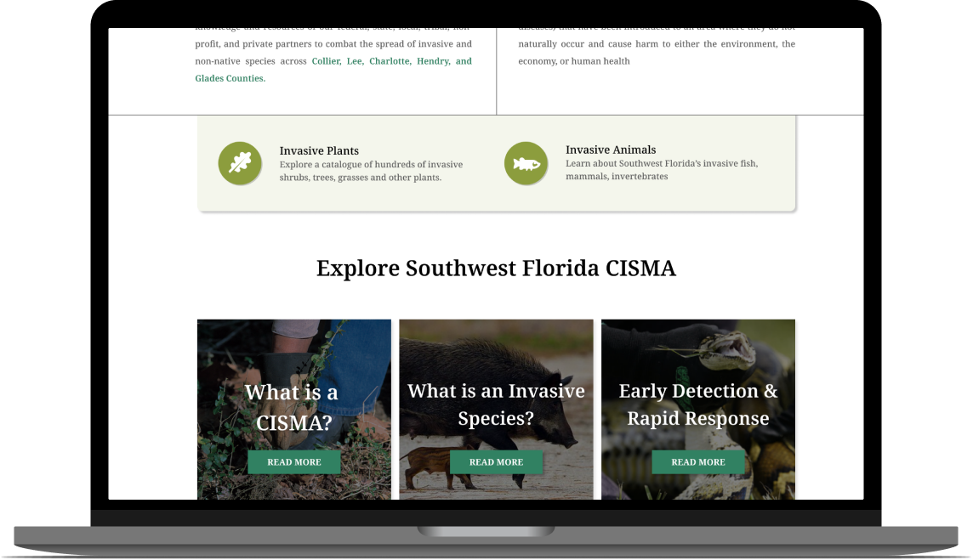Click the invasive fish, mammals, invertebrates description
Viewport: 973px width, 560px height.
tap(661, 170)
